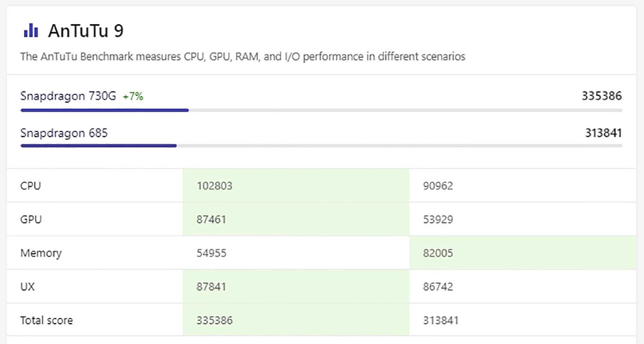
Task: Open the Snapdragon 730G link
Action: [68, 96]
